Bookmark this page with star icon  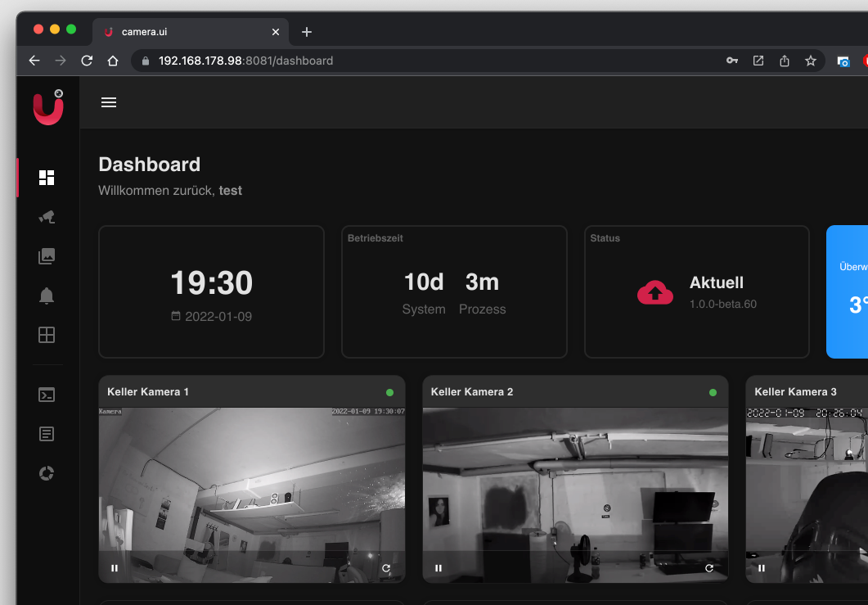(810, 61)
